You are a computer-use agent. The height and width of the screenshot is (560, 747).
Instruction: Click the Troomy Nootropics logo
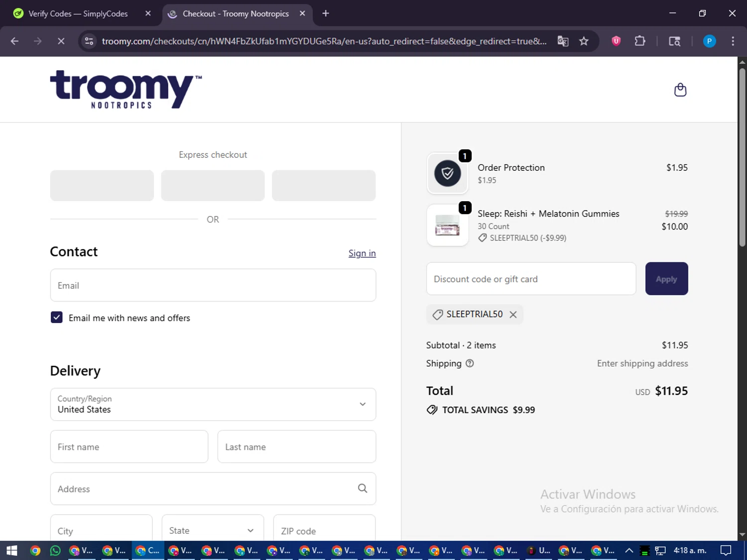point(126,90)
